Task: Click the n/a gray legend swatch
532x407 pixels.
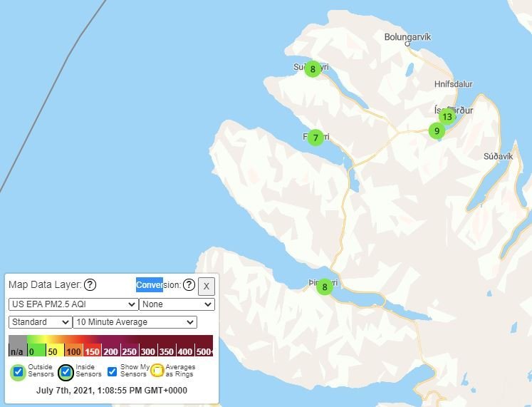Action: tap(16, 351)
